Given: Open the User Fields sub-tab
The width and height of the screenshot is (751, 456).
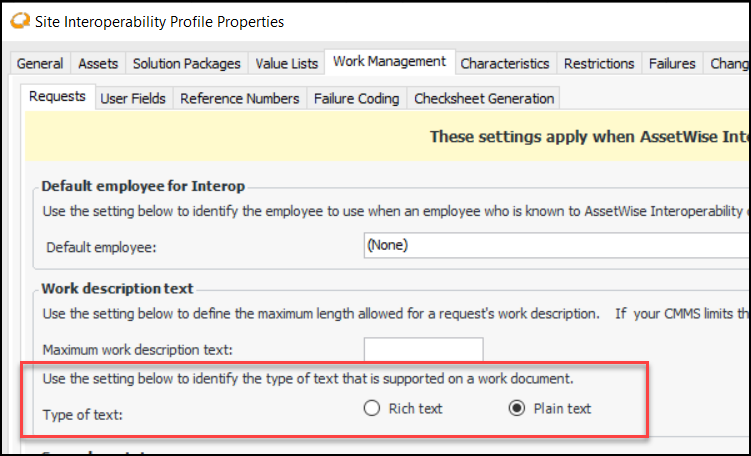Looking at the screenshot, I should coord(133,98).
